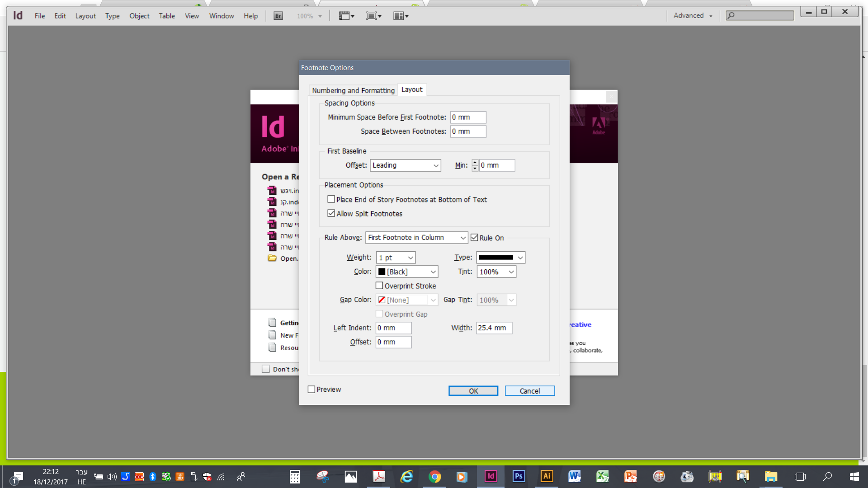Click the First Baseline Min value field

[x=497, y=165]
